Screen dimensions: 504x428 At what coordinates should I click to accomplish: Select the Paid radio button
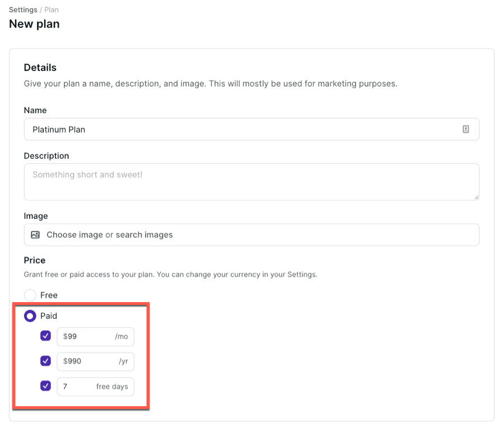tap(30, 316)
